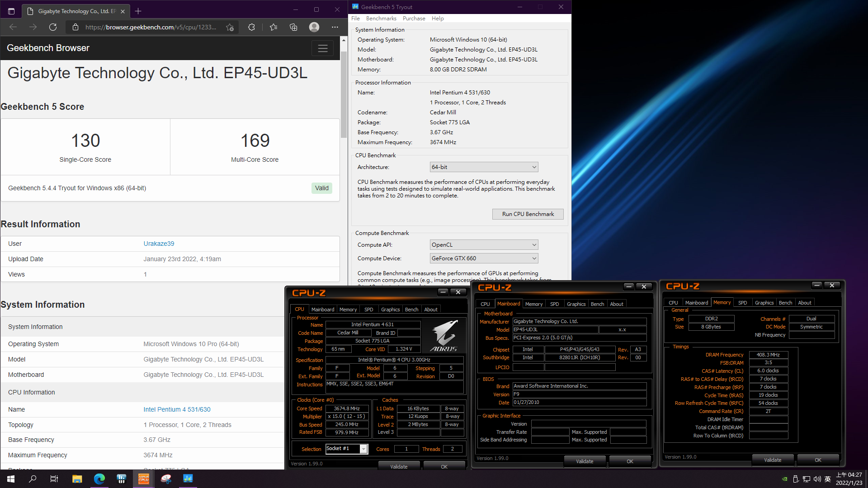Switch to Geekbench 5 on taskbar
This screenshot has width=868, height=488.
pyautogui.click(x=188, y=479)
